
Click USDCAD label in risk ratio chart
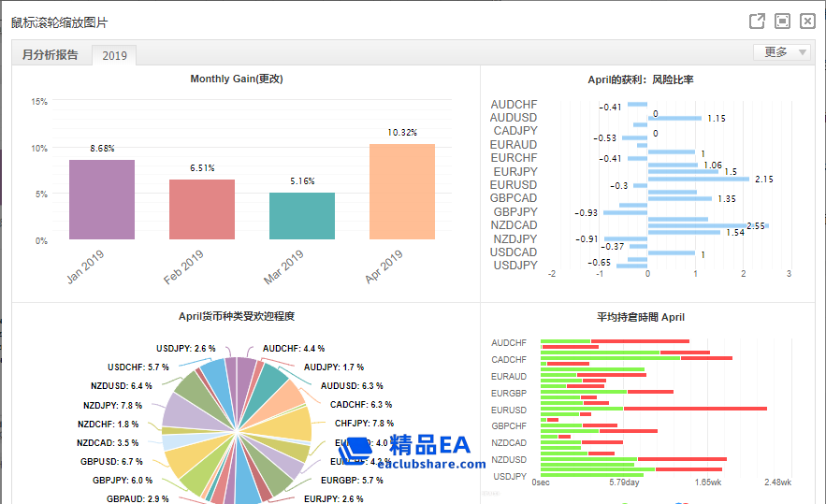coord(514,252)
